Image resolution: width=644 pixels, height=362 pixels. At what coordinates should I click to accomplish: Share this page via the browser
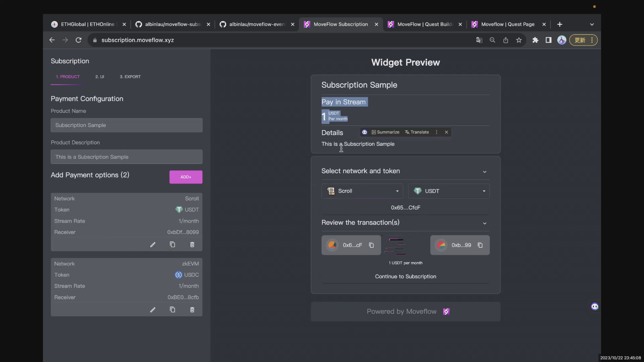coord(505,40)
